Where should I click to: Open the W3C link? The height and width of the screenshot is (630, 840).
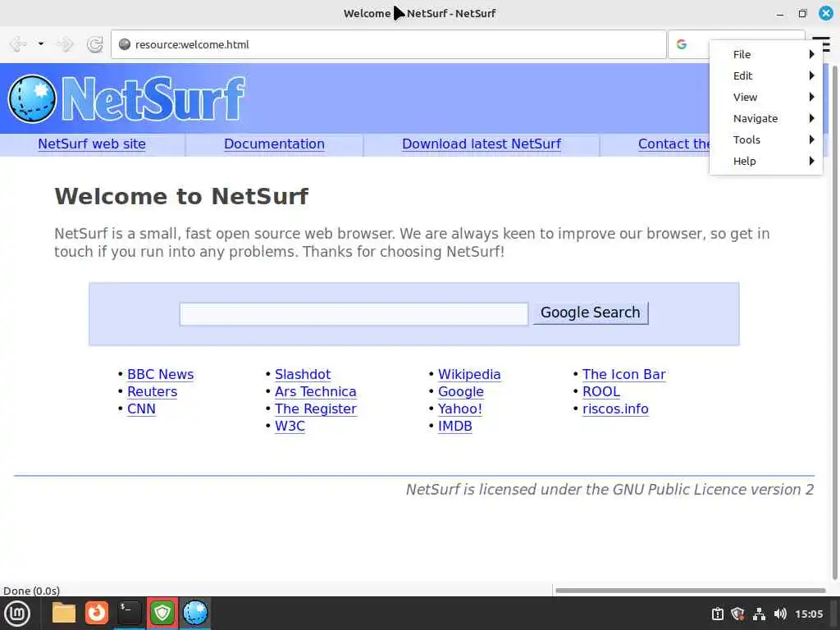(290, 426)
